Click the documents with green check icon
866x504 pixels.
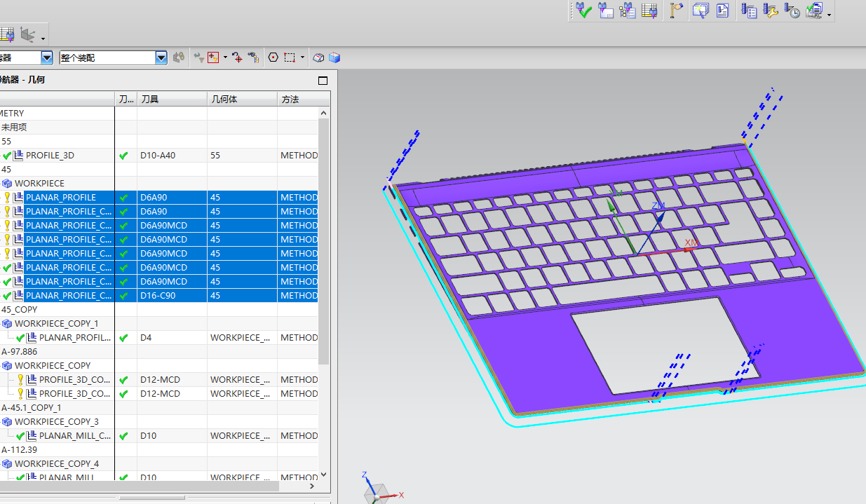pos(813,11)
